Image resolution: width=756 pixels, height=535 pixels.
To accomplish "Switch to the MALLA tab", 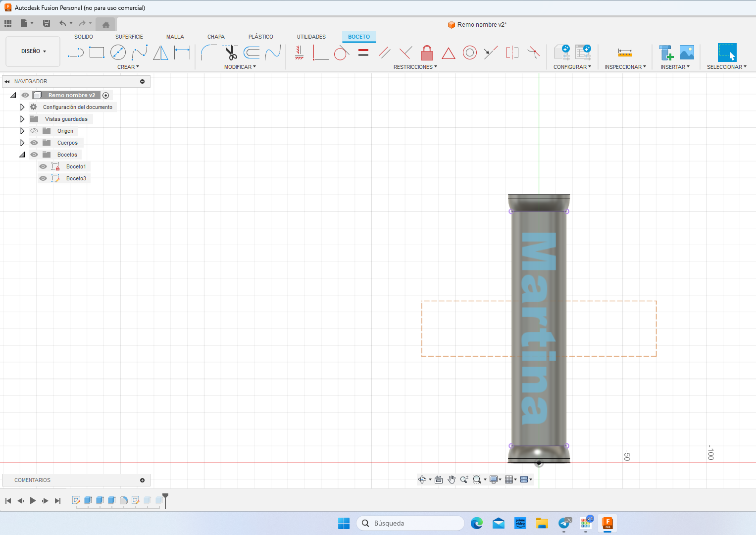I will point(175,37).
